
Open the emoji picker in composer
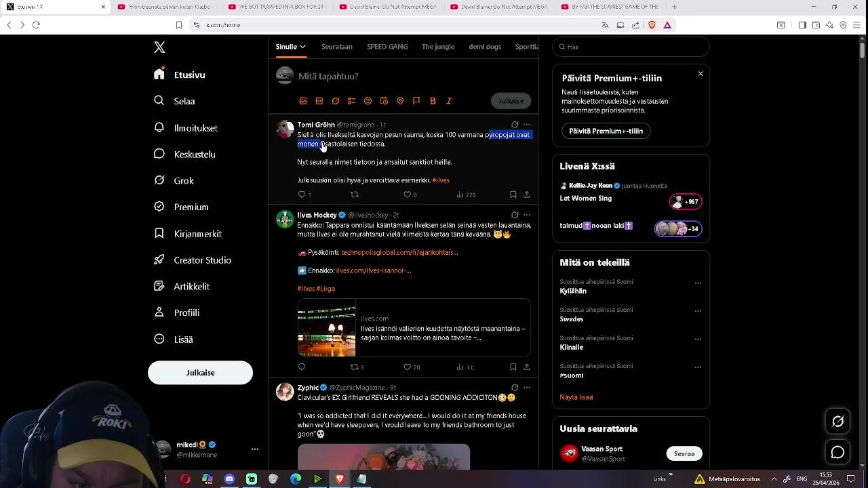(368, 101)
